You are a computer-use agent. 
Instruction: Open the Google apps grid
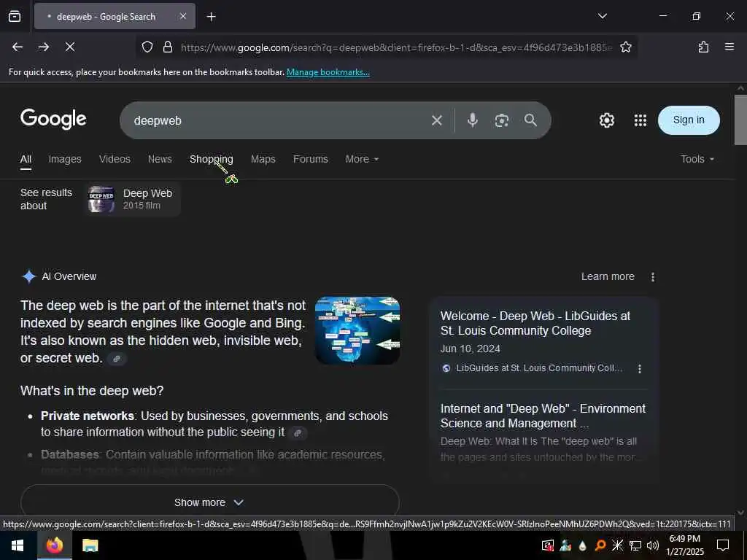tap(640, 120)
